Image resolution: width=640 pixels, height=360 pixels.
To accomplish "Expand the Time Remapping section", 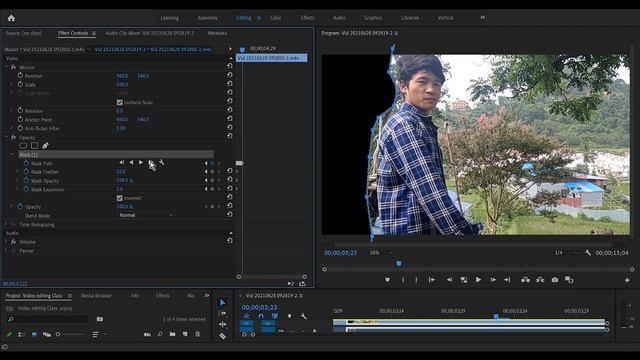I will [x=6, y=224].
